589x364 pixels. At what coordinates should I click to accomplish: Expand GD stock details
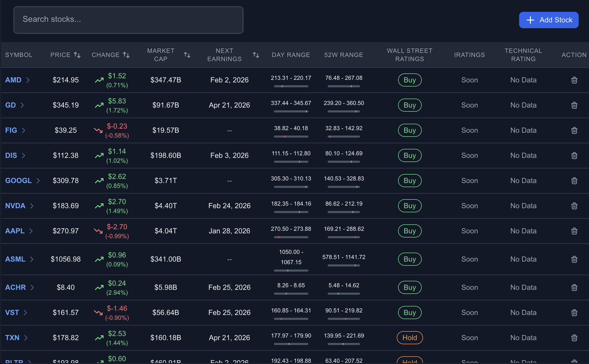pos(22,105)
